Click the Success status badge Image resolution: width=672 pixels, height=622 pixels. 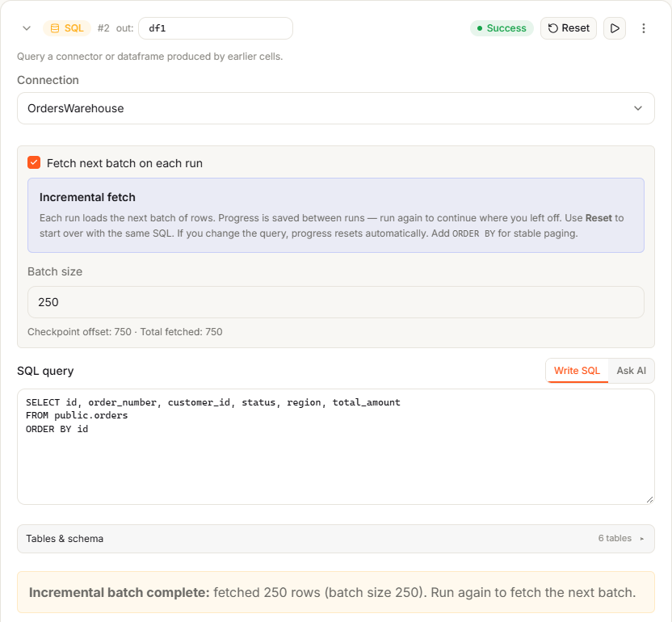(502, 28)
